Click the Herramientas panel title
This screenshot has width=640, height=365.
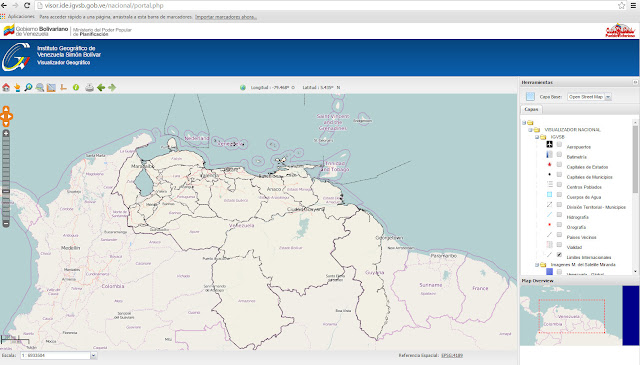point(537,82)
